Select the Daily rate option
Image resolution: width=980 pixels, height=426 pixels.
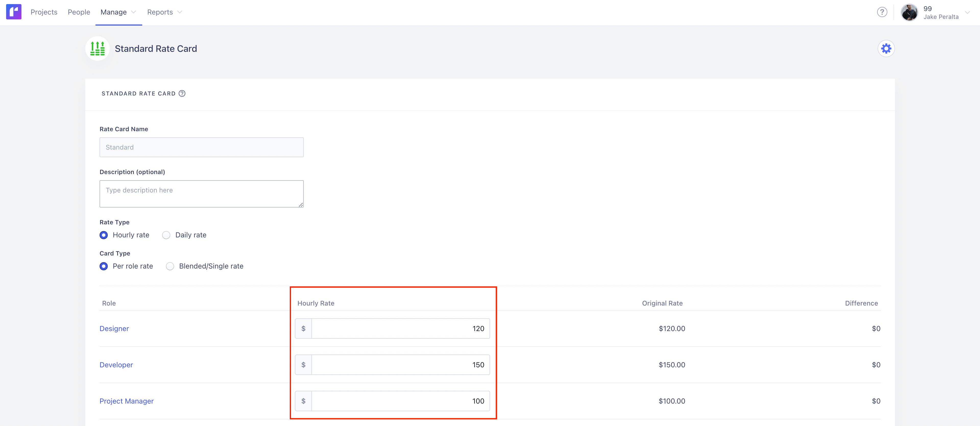tap(166, 235)
